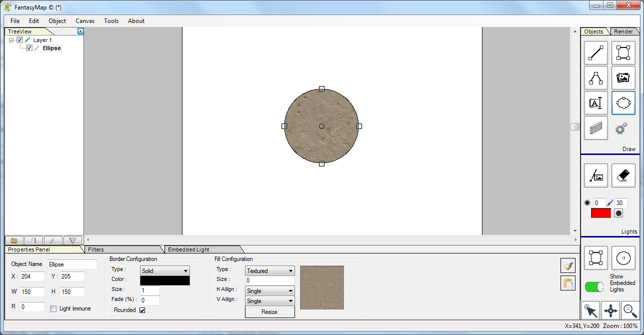The height and width of the screenshot is (335, 644).
Task: Select the Rectangle drawing tool
Action: click(623, 53)
